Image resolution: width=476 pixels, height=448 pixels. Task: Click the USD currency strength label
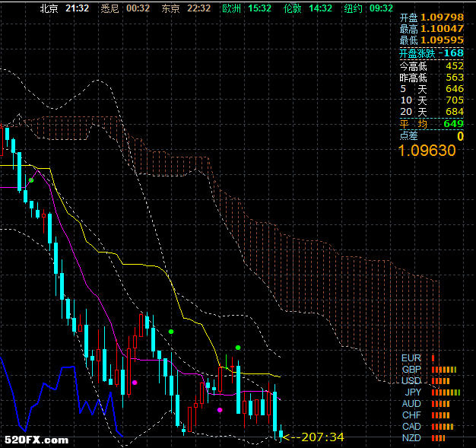pyautogui.click(x=411, y=381)
